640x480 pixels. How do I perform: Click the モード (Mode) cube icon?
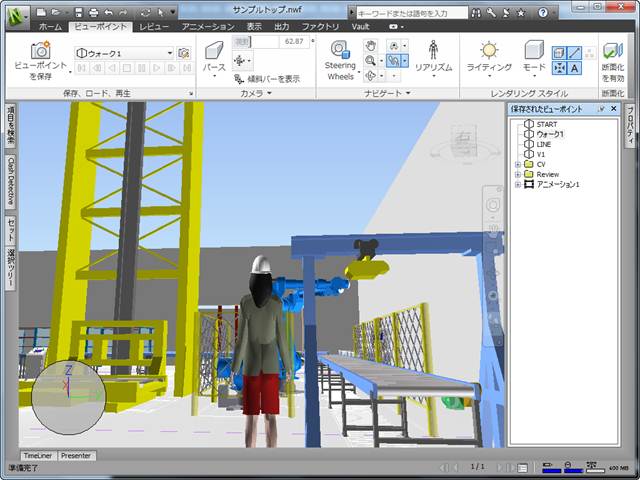(x=534, y=52)
